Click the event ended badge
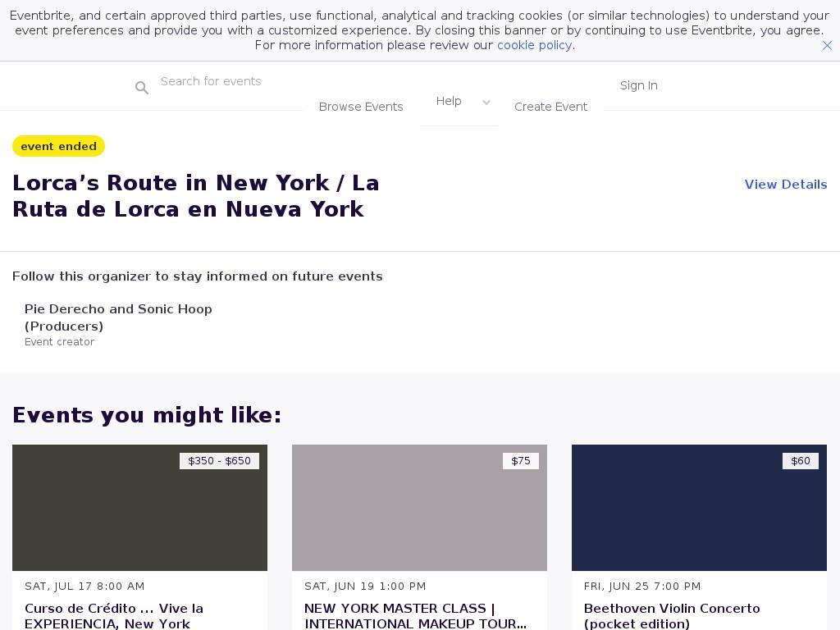This screenshot has height=630, width=840. pos(58,146)
